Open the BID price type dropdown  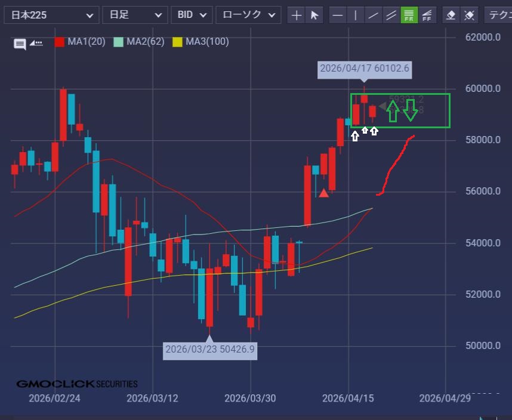[191, 15]
